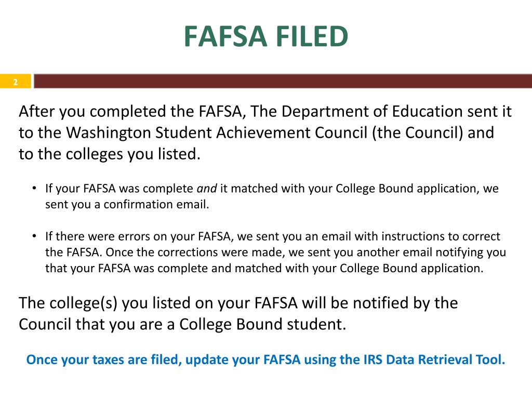Select the paragraph starting 'After you completed'
532x399 pixels.
[x=265, y=132]
